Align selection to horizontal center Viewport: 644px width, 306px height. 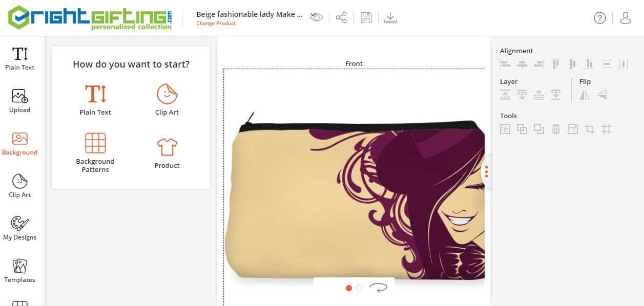pyautogui.click(x=522, y=64)
